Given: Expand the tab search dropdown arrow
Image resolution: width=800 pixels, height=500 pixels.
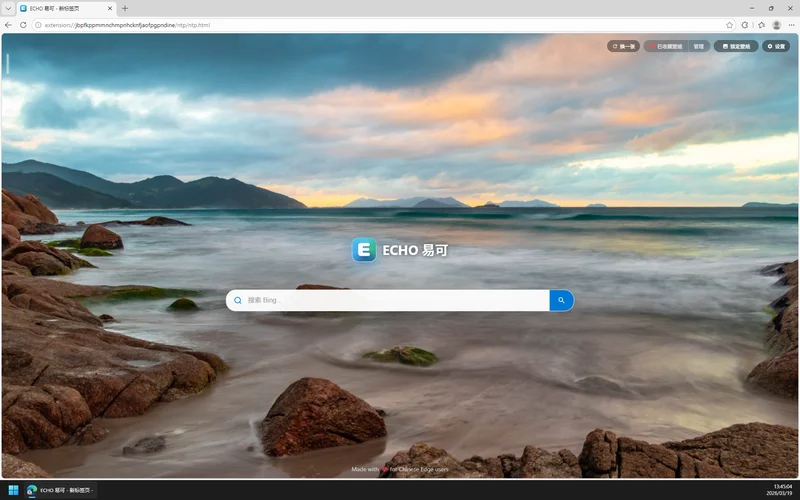Looking at the screenshot, I should 8,8.
